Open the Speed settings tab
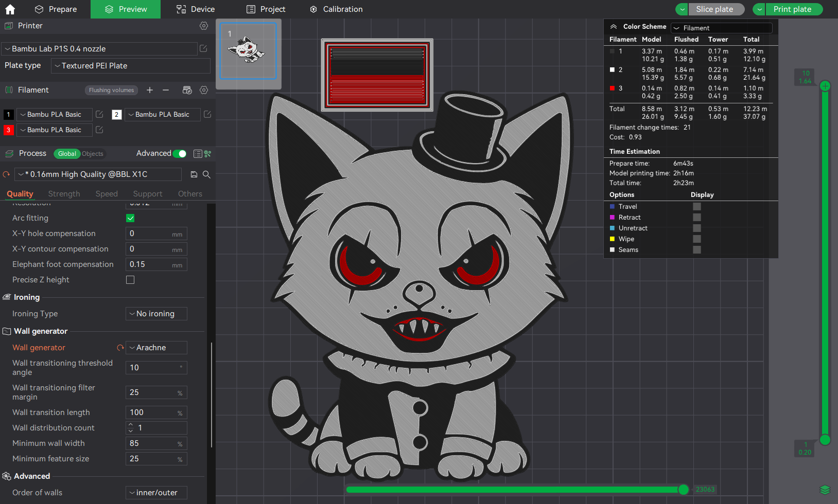 pos(107,194)
